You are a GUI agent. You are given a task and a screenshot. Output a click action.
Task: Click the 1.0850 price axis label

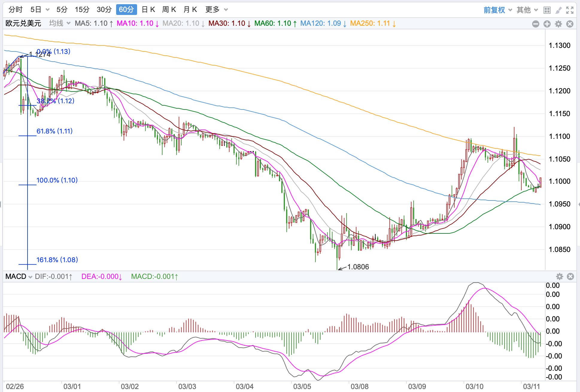[560, 250]
